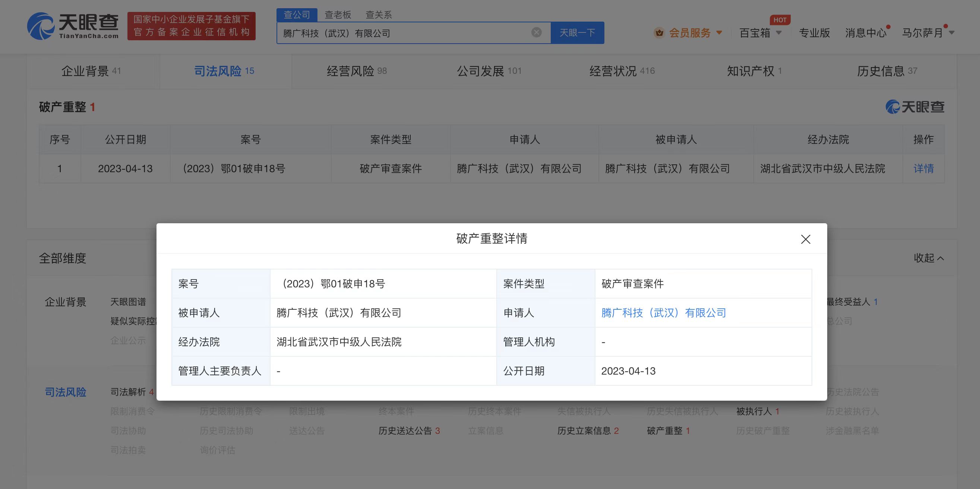Click dialog value 湖北省武汉市中级人民法院
The image size is (980, 489).
pyautogui.click(x=339, y=342)
